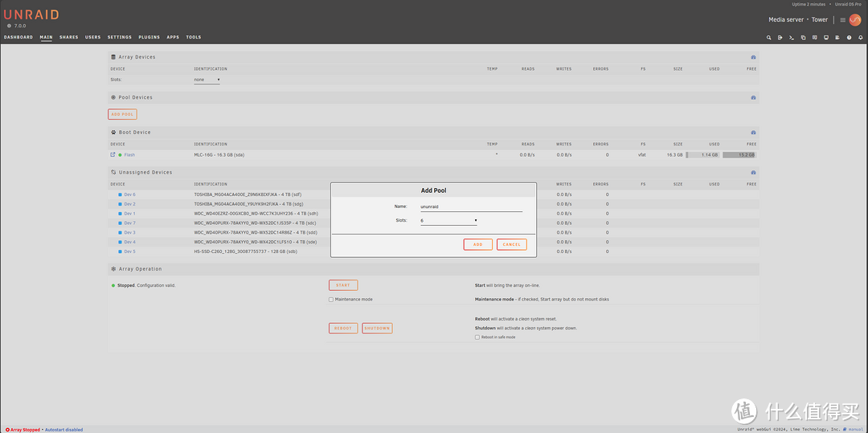Image resolution: width=868 pixels, height=433 pixels.
Task: Open the search icon in the top toolbar
Action: 768,38
